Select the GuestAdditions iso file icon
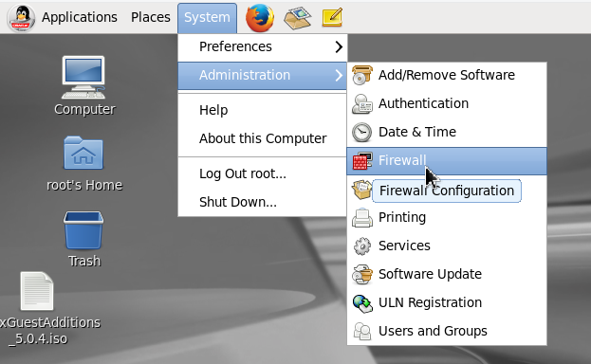The image size is (591, 364). (x=37, y=291)
